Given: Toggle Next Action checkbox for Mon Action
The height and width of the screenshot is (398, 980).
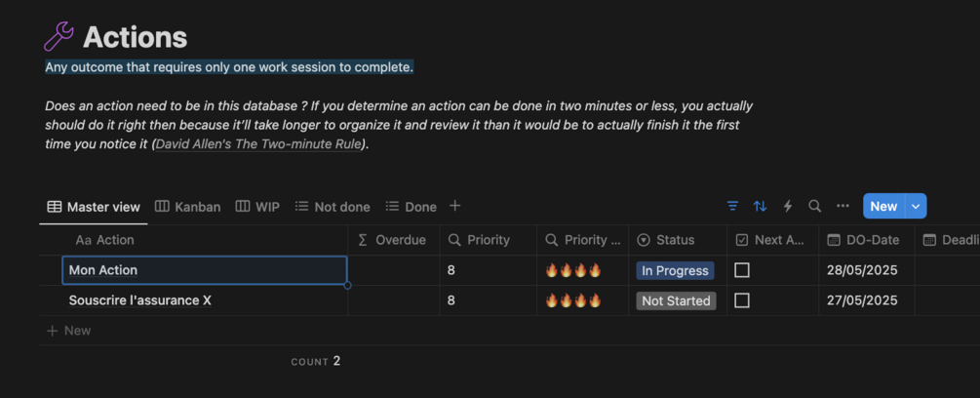Looking at the screenshot, I should (742, 270).
